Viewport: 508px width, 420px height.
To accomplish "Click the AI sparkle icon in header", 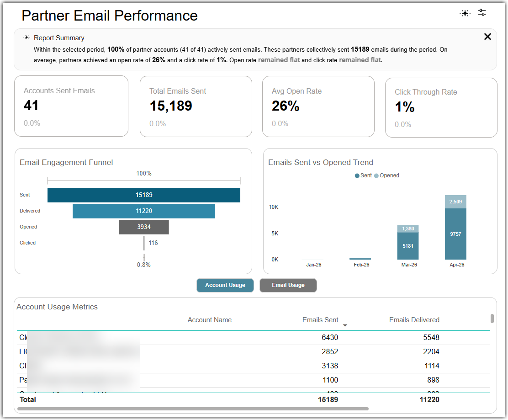I will pyautogui.click(x=465, y=13).
